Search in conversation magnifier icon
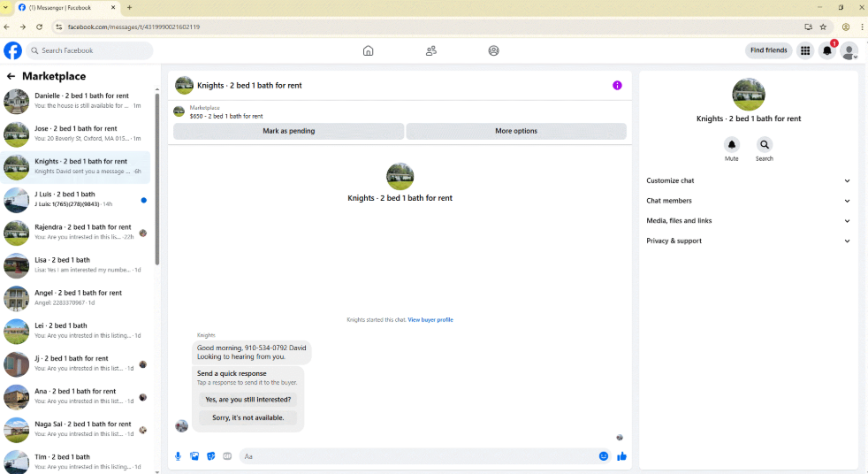The width and height of the screenshot is (868, 474). click(765, 144)
